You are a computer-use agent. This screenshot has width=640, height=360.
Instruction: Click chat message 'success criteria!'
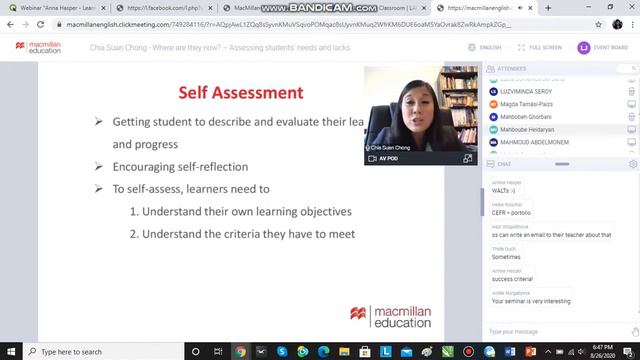(x=512, y=279)
